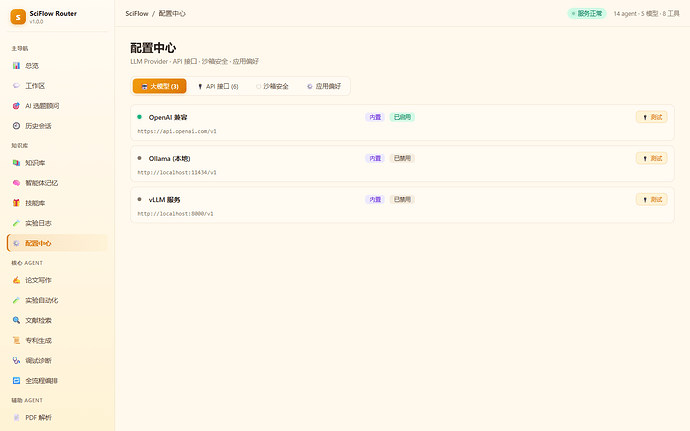Viewport: 690px width, 431px height.
Task: Open the 知识库 books item in sidebar
Action: (57, 163)
